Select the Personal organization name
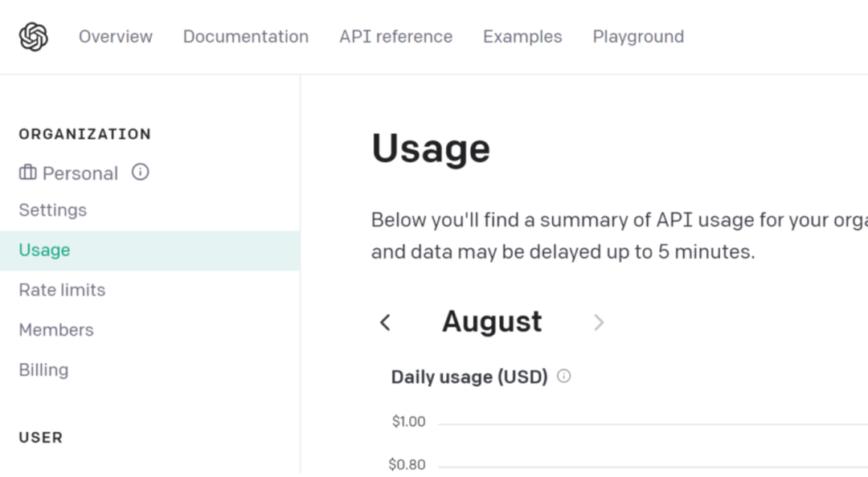 (x=80, y=173)
